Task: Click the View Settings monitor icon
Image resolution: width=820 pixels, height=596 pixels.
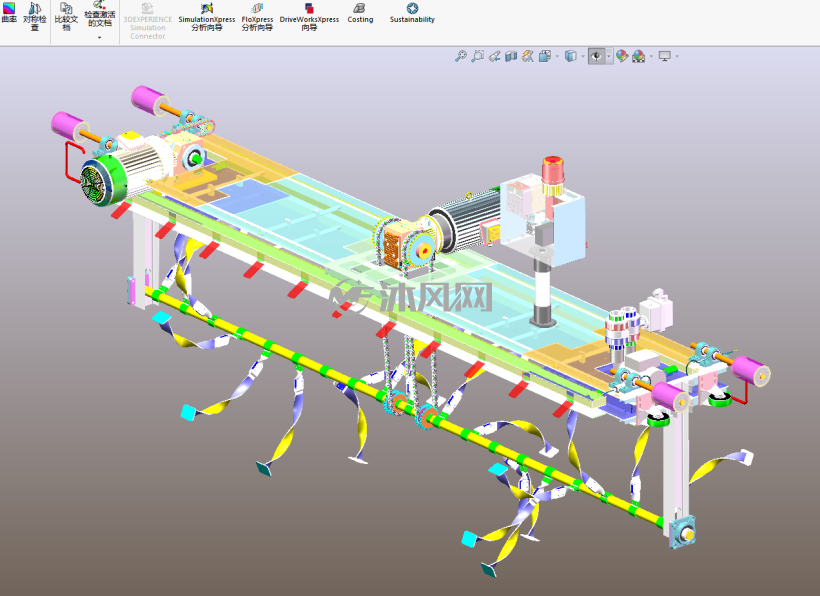Action: click(665, 56)
